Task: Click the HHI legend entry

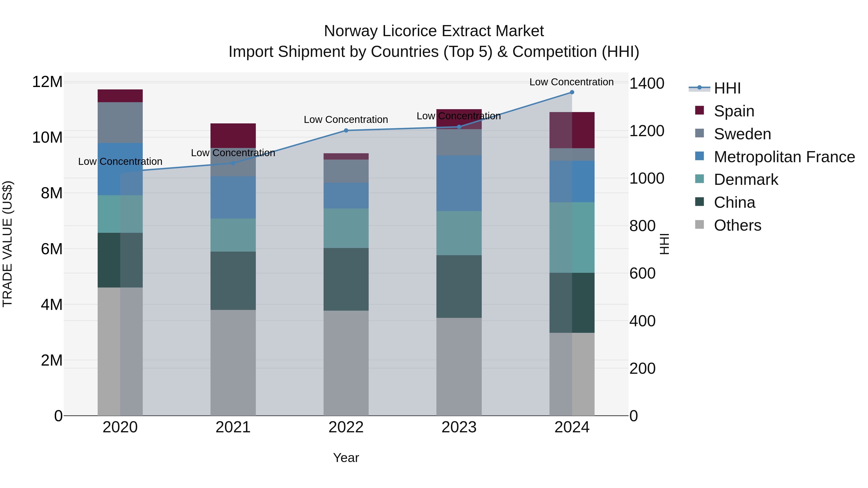Action: [714, 88]
